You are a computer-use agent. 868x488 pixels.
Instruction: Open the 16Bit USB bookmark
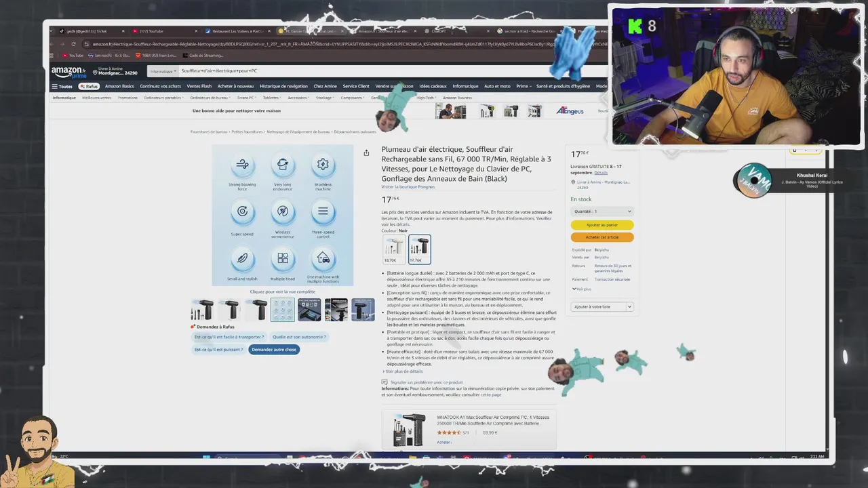coord(157,56)
